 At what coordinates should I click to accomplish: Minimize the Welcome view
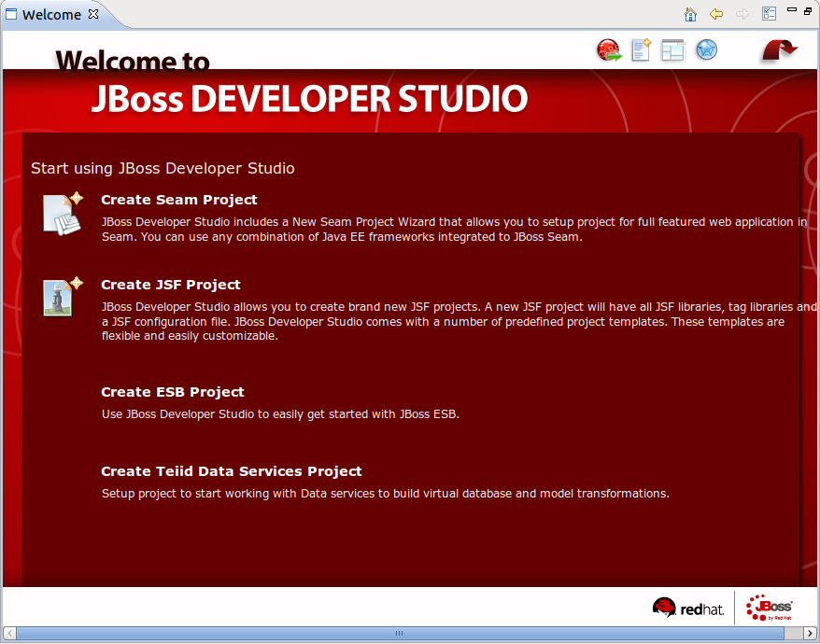point(792,9)
